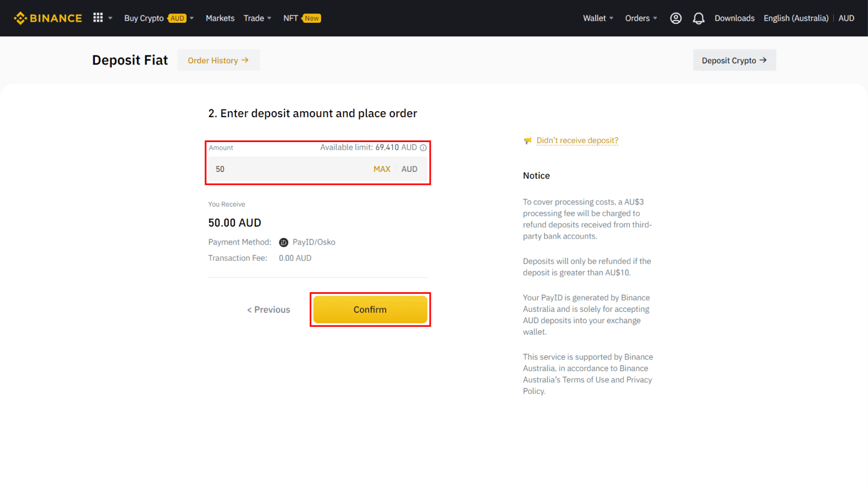Screen dimensions: 868x488
Task: Click MAX to fill deposit amount
Action: click(x=382, y=169)
